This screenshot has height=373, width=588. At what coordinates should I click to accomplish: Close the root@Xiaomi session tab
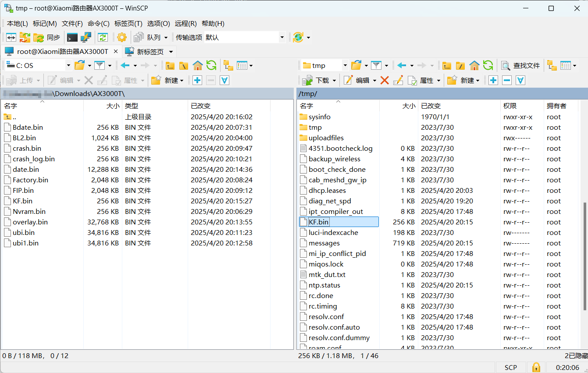tap(116, 51)
